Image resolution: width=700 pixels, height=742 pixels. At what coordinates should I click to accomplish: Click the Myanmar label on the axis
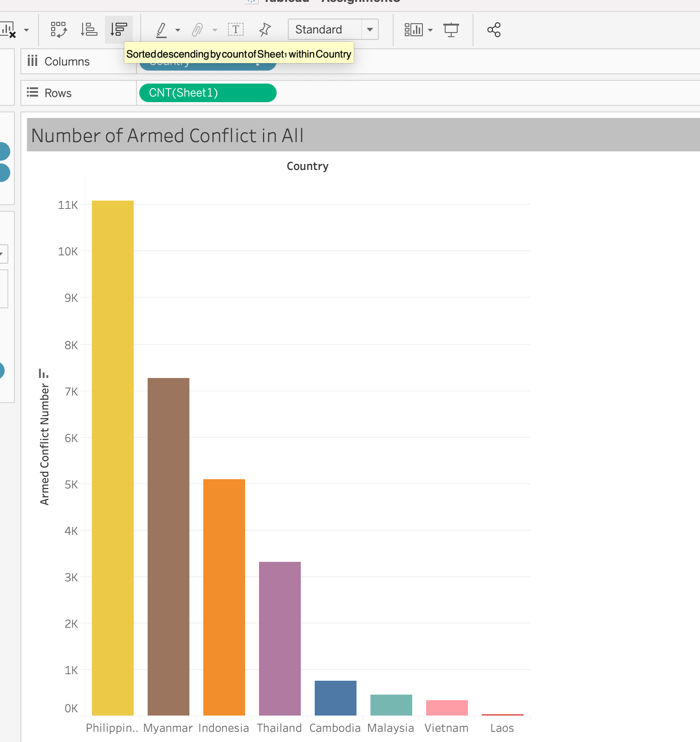click(168, 728)
